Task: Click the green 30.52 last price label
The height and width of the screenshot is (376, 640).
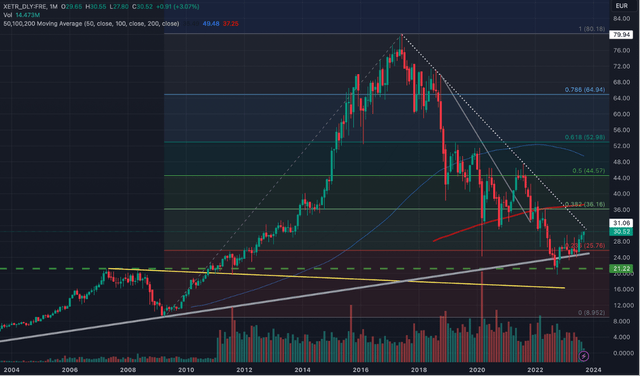Action: pos(621,231)
